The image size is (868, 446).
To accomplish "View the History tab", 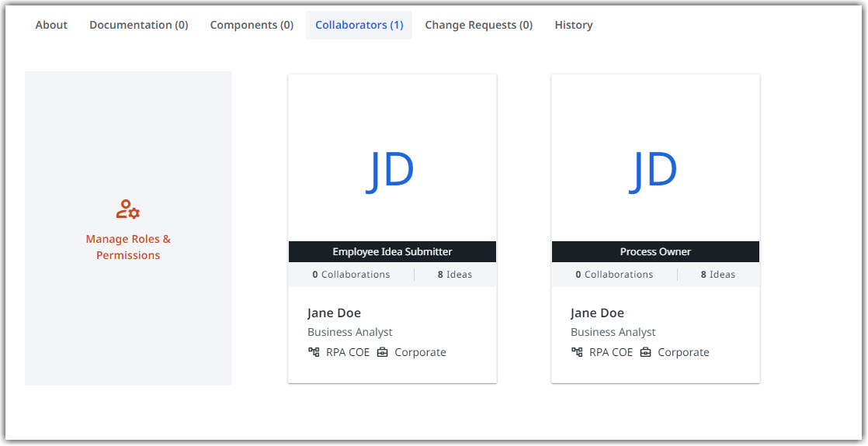I will [574, 25].
